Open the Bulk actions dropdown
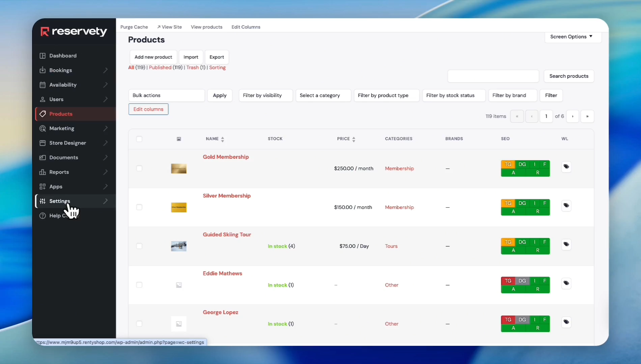This screenshot has height=364, width=641. (x=166, y=95)
